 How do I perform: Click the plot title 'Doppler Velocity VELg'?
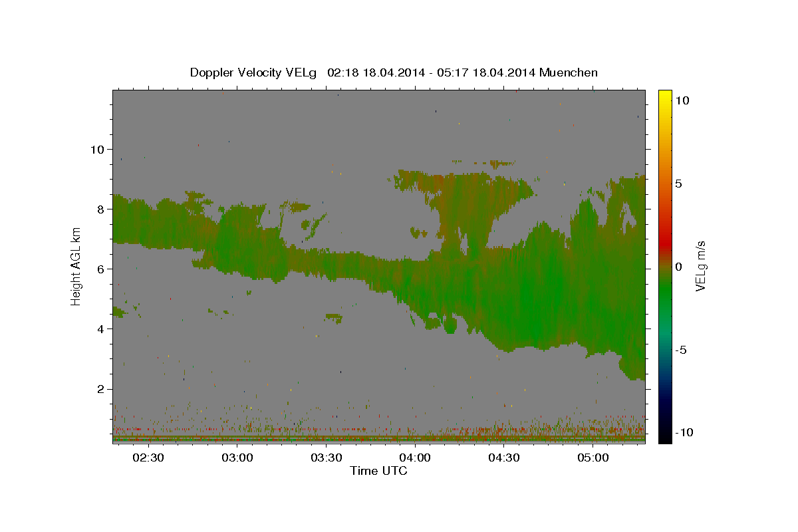coord(255,72)
